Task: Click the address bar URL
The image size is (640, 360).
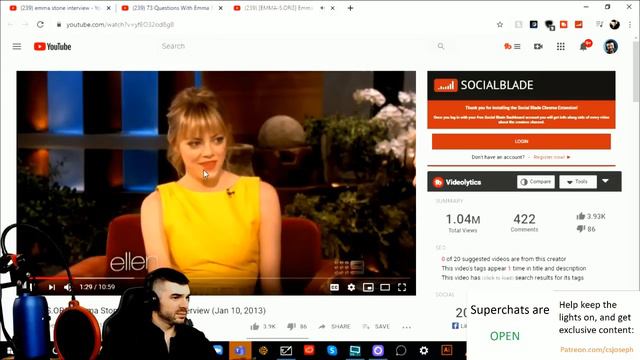Action: 120,24
